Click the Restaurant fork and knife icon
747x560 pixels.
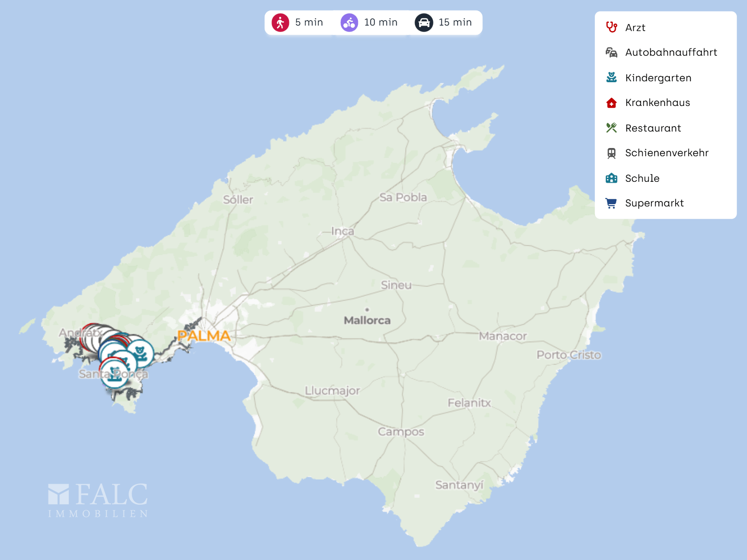(x=611, y=128)
